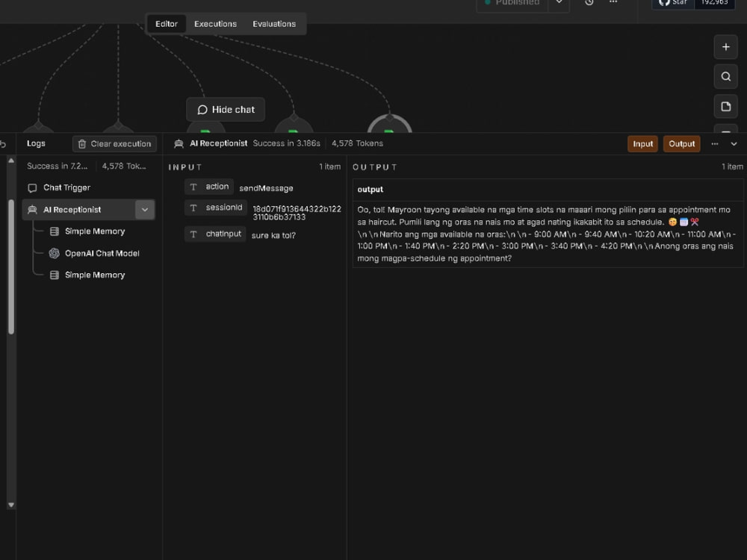
Task: Click the undo arrow icon left of Logs
Action: pos(3,144)
